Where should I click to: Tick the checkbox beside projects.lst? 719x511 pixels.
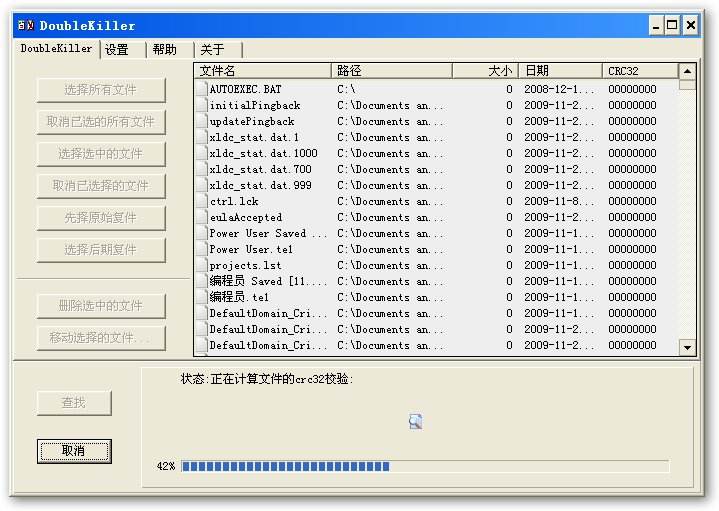pyautogui.click(x=202, y=266)
